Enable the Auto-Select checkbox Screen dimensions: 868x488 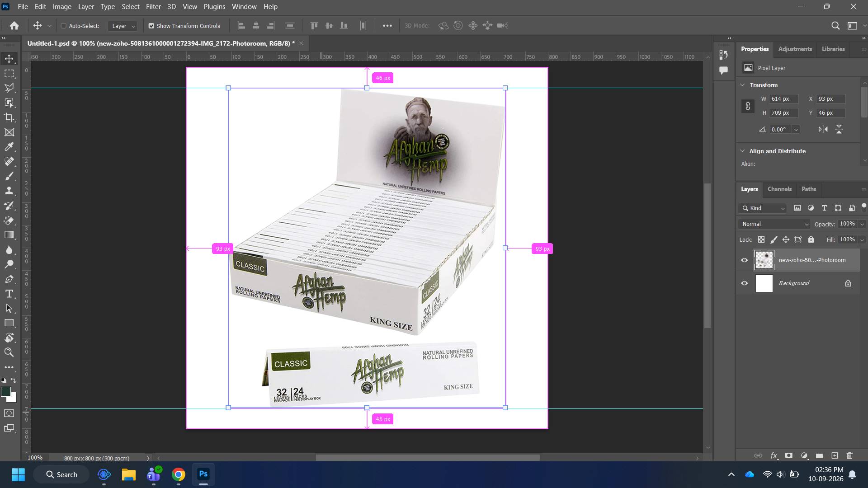click(x=64, y=26)
